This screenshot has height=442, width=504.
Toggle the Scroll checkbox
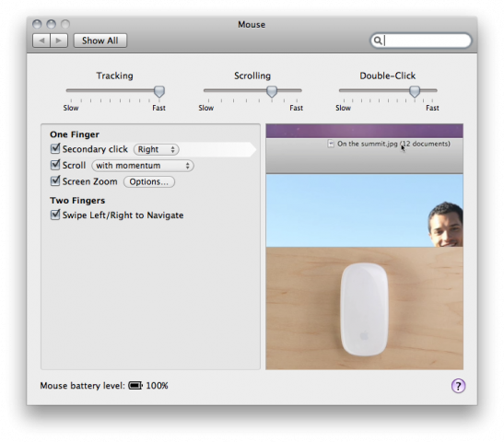[55, 165]
